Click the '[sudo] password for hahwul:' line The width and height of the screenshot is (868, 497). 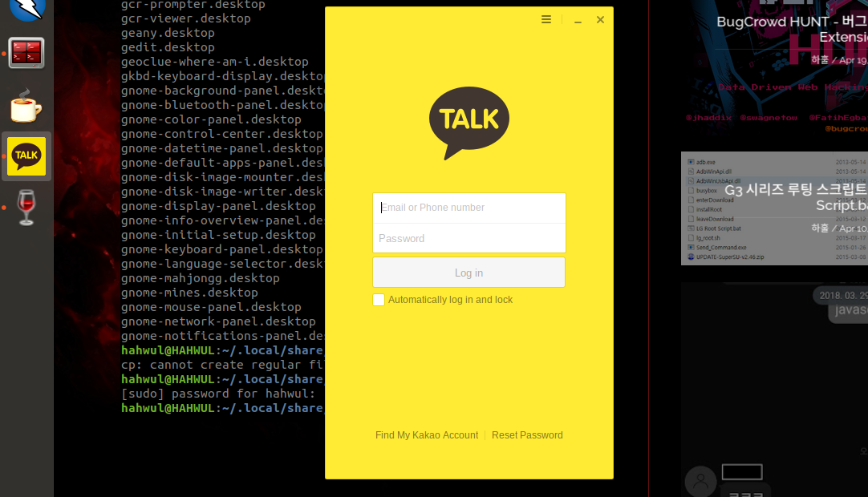click(218, 394)
